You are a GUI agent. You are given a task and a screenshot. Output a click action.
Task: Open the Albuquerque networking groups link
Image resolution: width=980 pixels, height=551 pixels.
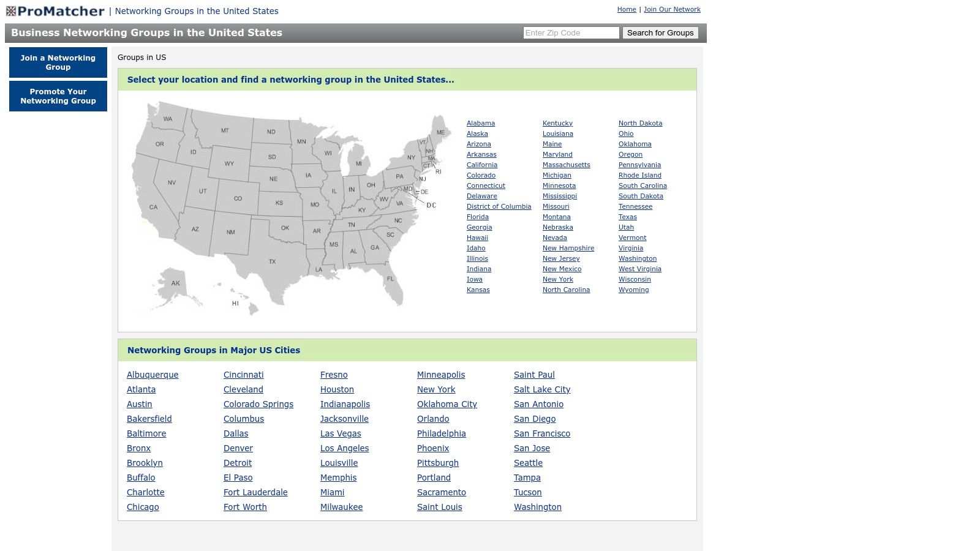pos(153,375)
